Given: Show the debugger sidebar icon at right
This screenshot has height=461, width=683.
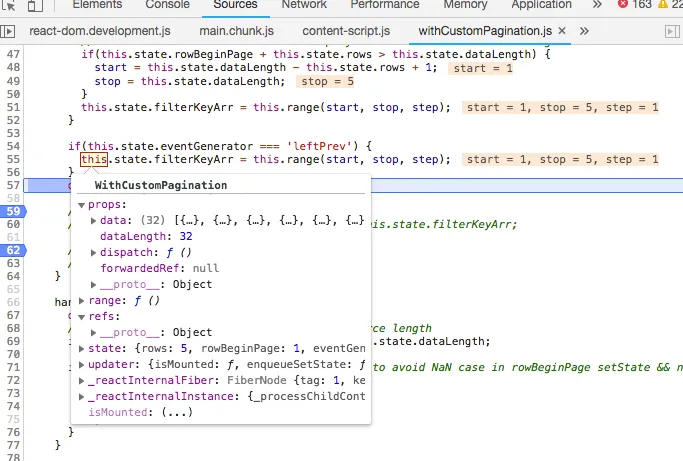Looking at the screenshot, I should pos(673,31).
